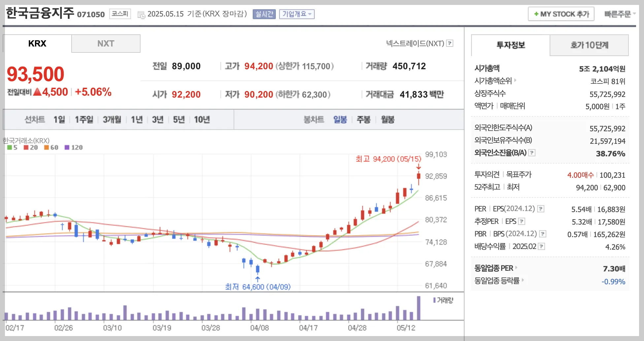Select 일봉 daily candle chart

[340, 119]
